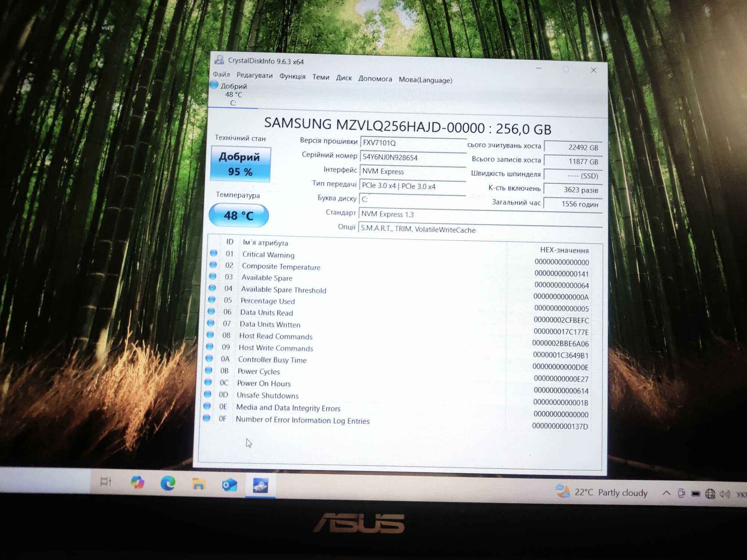Click the status dot for Composite Temperature

point(213,265)
